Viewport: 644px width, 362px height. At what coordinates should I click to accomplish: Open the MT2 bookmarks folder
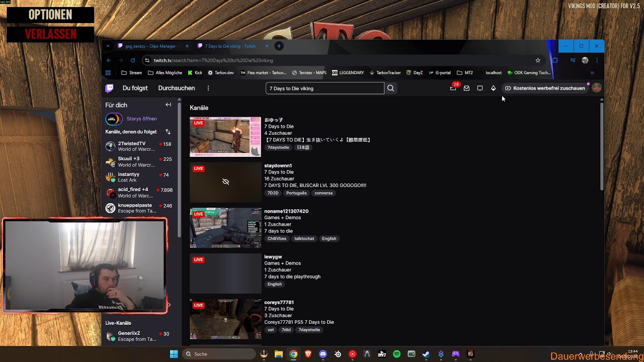point(465,73)
